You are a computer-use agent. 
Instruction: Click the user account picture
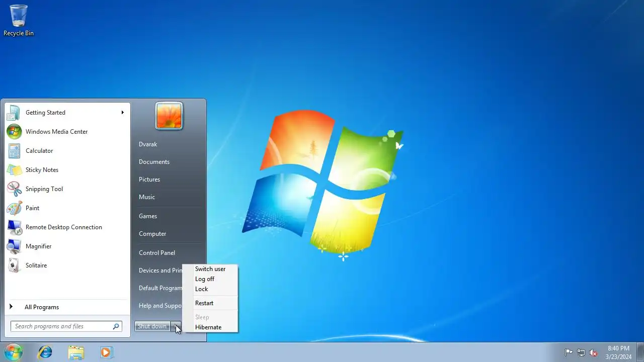tap(169, 116)
